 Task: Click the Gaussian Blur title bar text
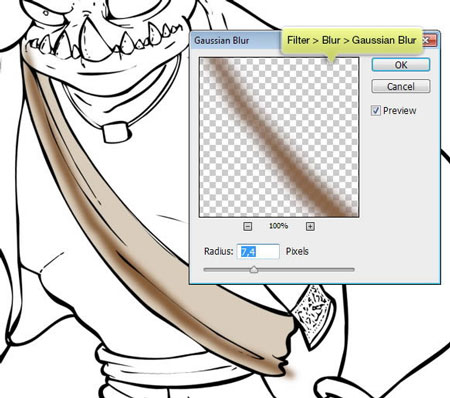[x=222, y=41]
